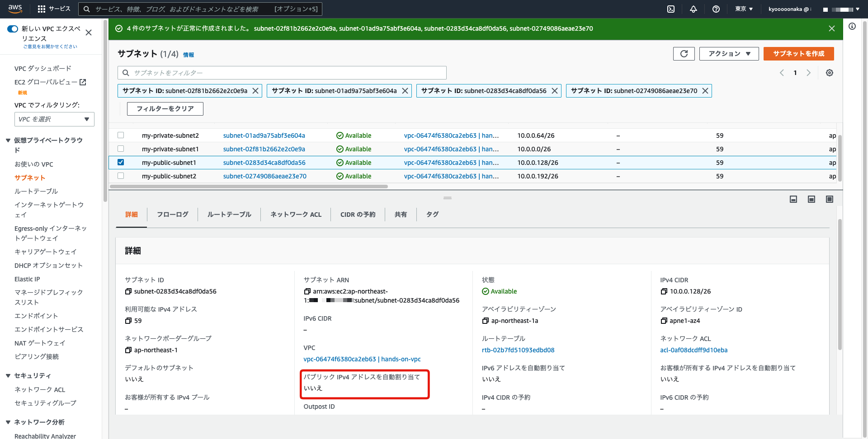The width and height of the screenshot is (868, 439).
Task: Open vpc-06474f6380ca2eb63 | hands-on-vpc details link
Action: coord(362,360)
